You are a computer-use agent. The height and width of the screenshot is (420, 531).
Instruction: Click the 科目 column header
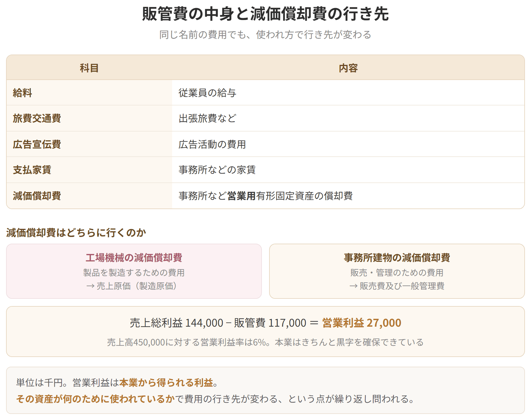[89, 68]
